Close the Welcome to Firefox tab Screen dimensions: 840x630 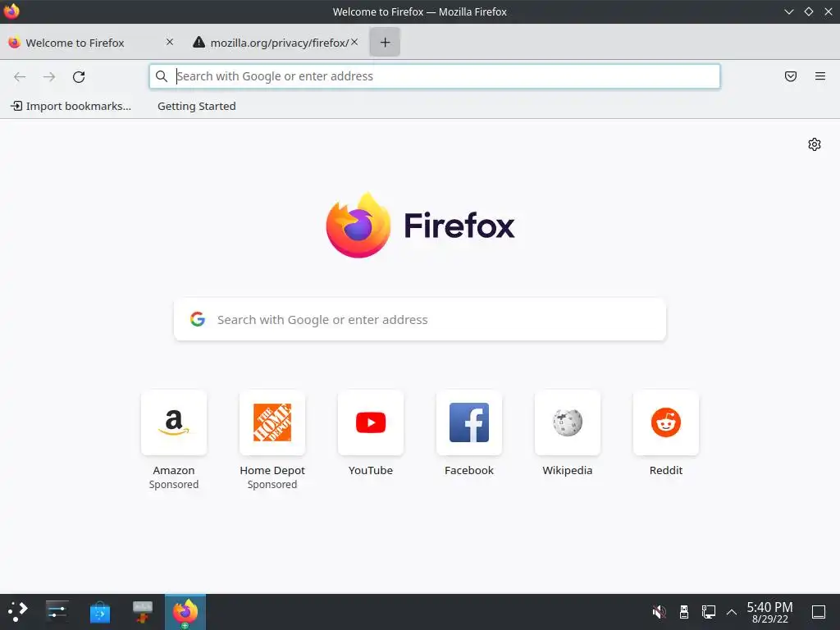click(170, 42)
